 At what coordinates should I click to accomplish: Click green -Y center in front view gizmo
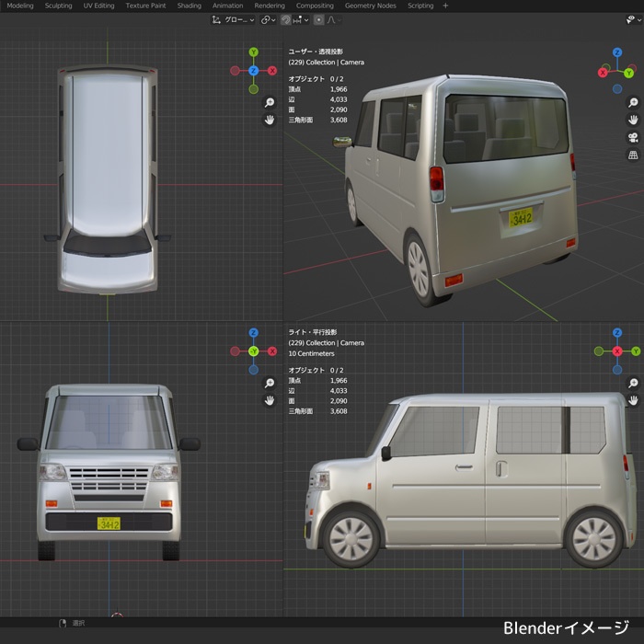pyautogui.click(x=253, y=351)
